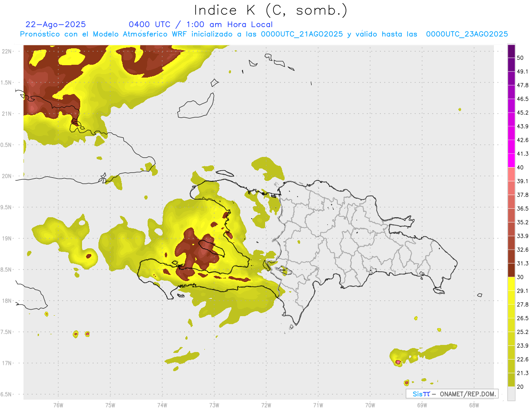Click the colorbar label "20" at bottom
Screen dimensions: 532x411
[x=521, y=387]
